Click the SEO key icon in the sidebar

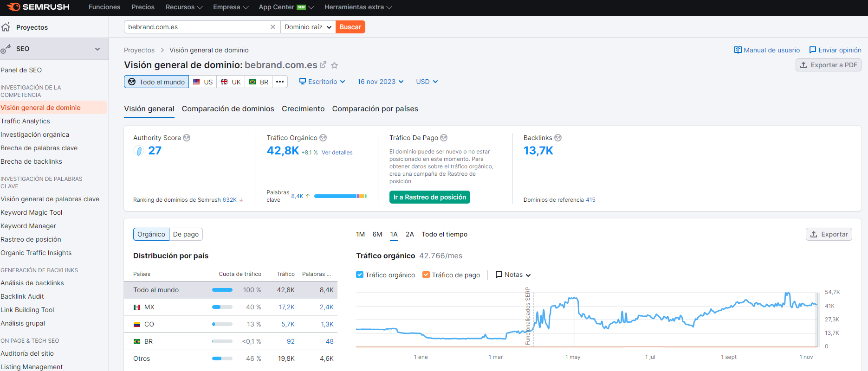pos(6,49)
